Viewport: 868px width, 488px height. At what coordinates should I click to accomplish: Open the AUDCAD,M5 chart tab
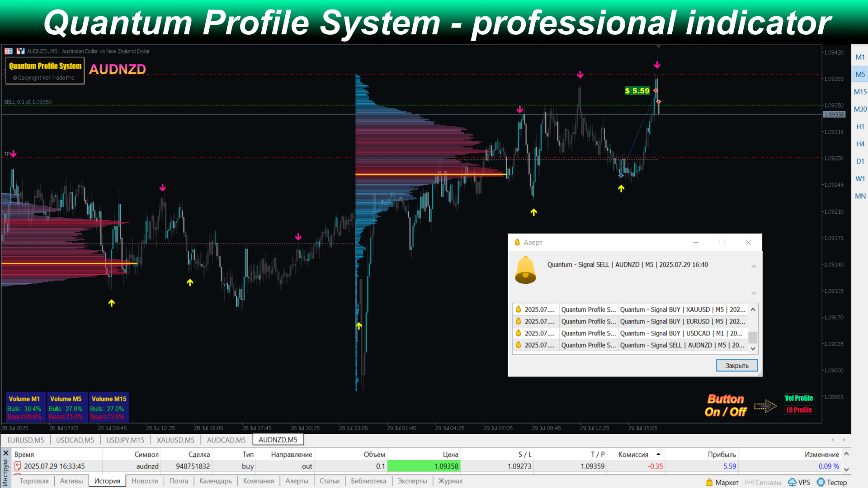pyautogui.click(x=226, y=440)
